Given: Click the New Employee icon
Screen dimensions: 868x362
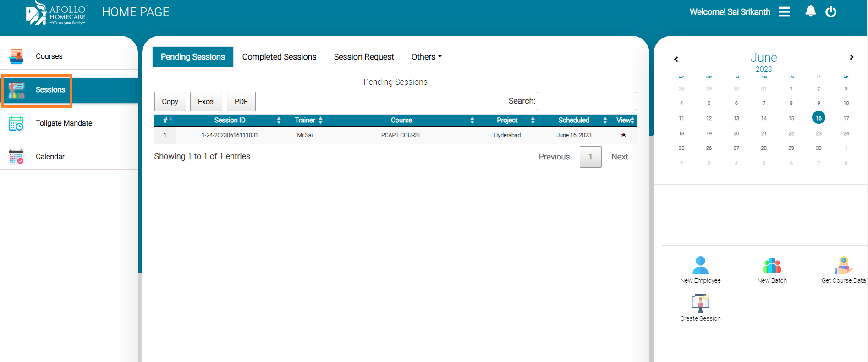Looking at the screenshot, I should [x=700, y=265].
